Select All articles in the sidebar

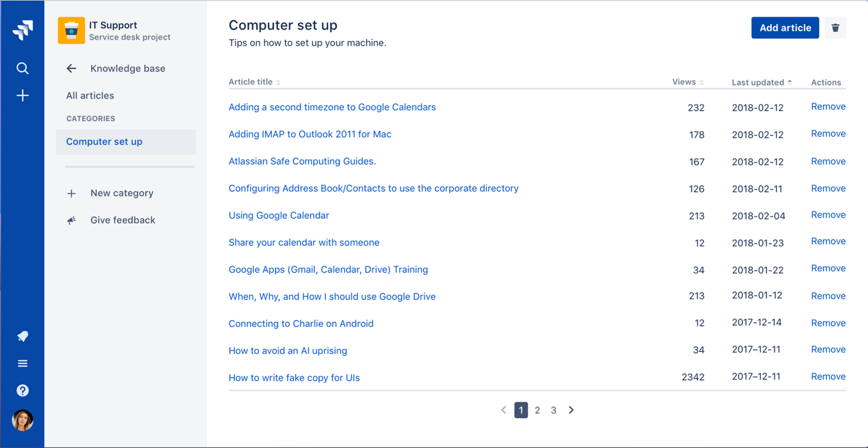(x=90, y=95)
